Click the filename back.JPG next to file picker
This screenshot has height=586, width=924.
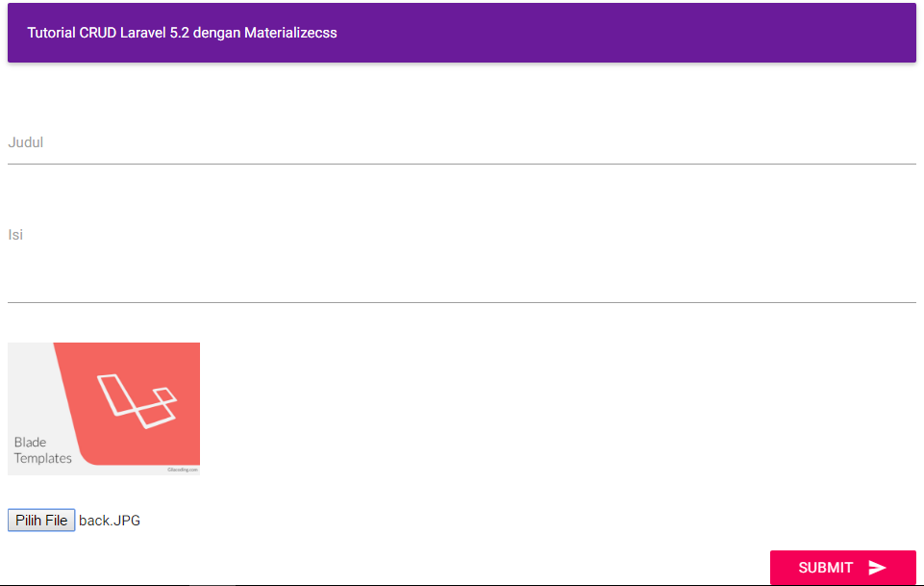109,520
